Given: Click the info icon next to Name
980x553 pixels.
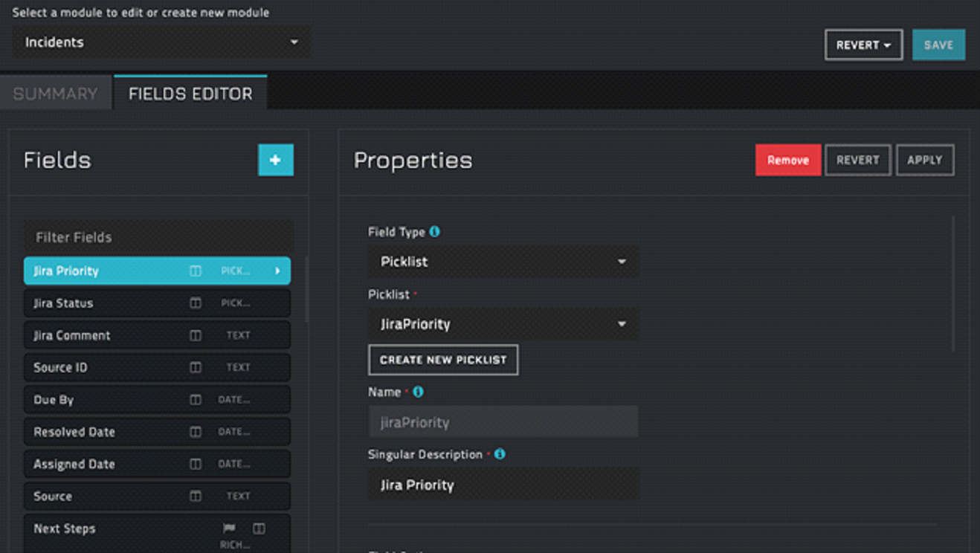Looking at the screenshot, I should (x=418, y=392).
